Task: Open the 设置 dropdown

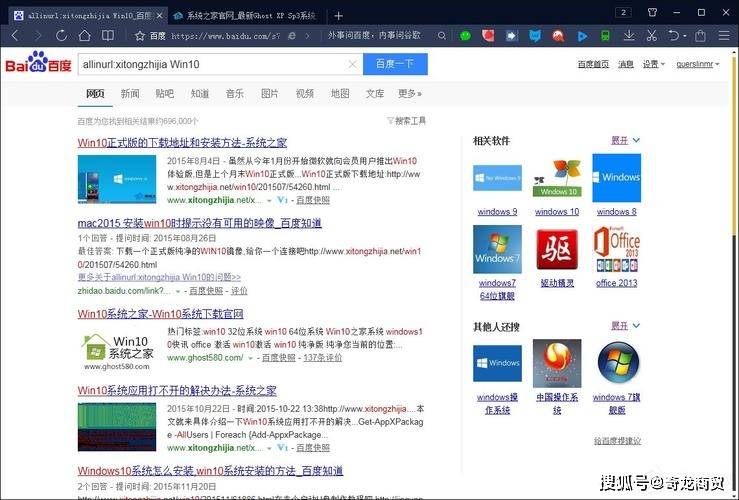Action: coord(654,64)
